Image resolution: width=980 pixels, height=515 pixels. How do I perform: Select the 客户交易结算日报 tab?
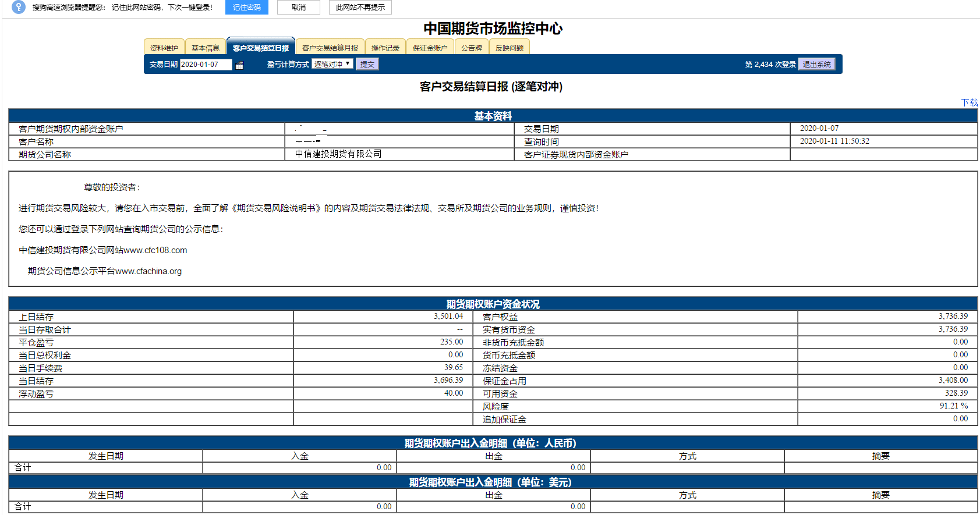tap(261, 48)
